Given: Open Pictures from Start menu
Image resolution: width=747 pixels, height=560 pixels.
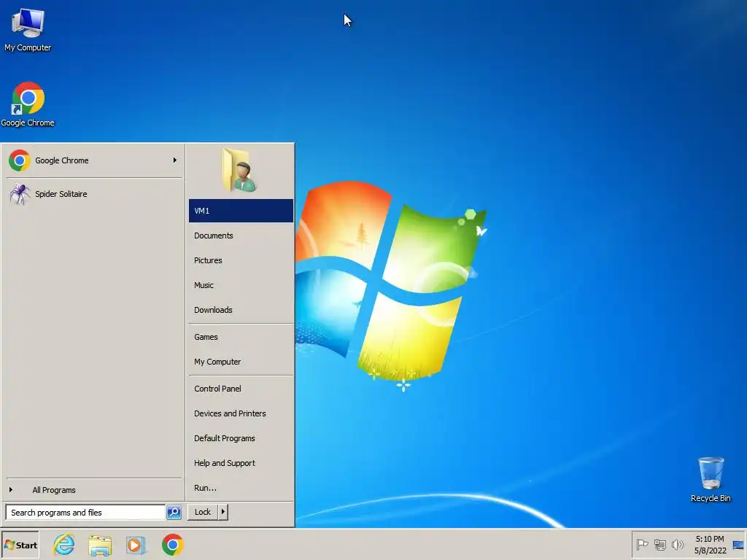Looking at the screenshot, I should [x=241, y=260].
